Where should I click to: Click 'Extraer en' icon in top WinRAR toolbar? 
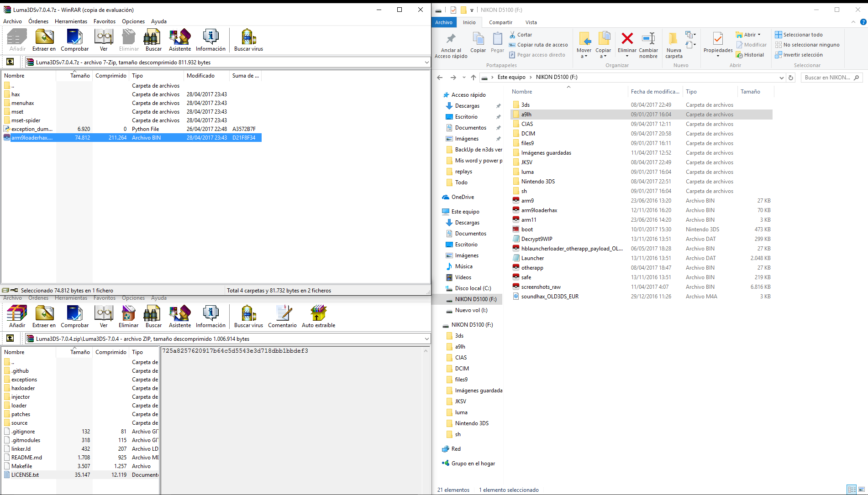44,40
